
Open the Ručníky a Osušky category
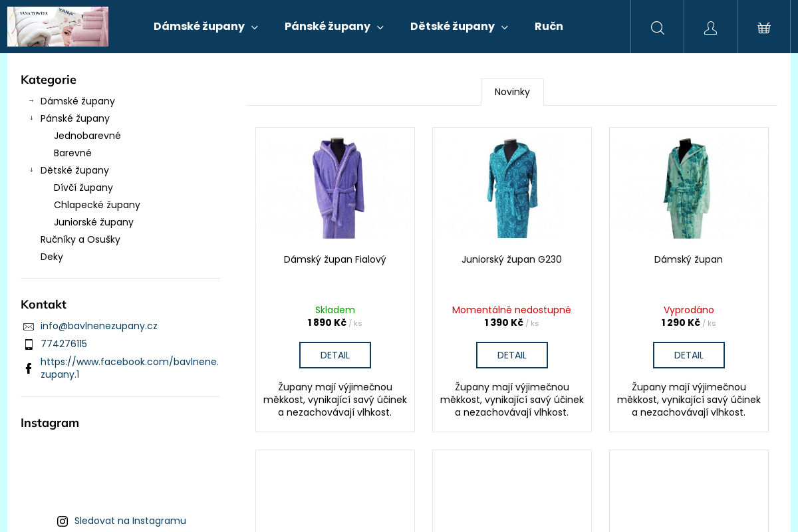80,239
